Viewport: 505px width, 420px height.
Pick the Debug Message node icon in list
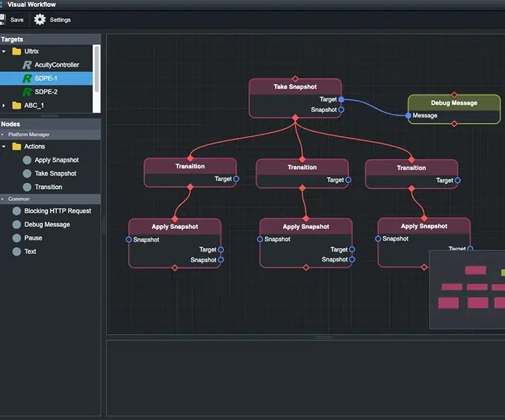(17, 225)
